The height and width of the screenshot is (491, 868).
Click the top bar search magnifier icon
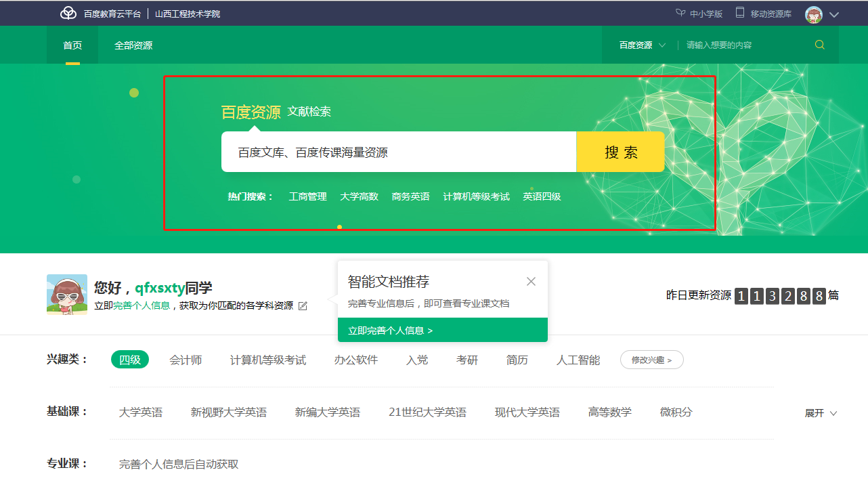click(820, 45)
